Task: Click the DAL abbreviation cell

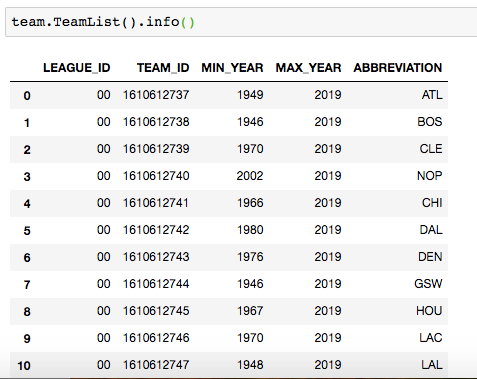Action: coord(431,230)
